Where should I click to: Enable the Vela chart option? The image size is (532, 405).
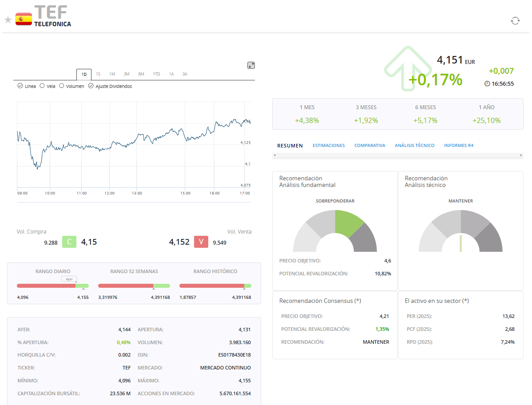coord(42,86)
